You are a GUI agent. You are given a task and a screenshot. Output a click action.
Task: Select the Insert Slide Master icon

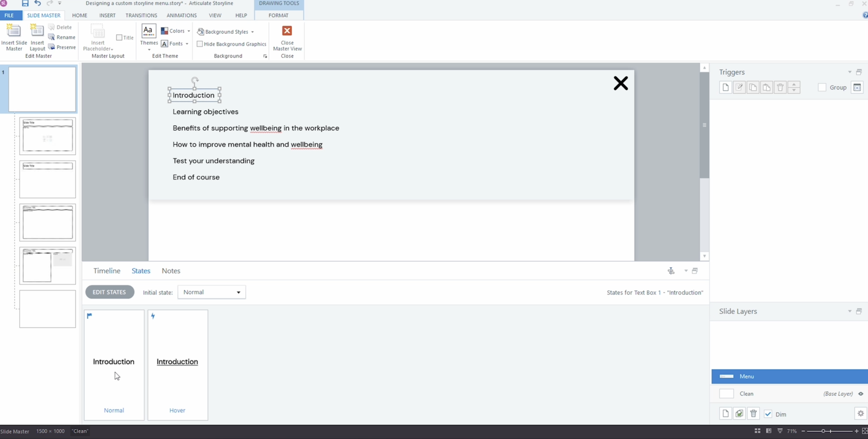pos(14,35)
